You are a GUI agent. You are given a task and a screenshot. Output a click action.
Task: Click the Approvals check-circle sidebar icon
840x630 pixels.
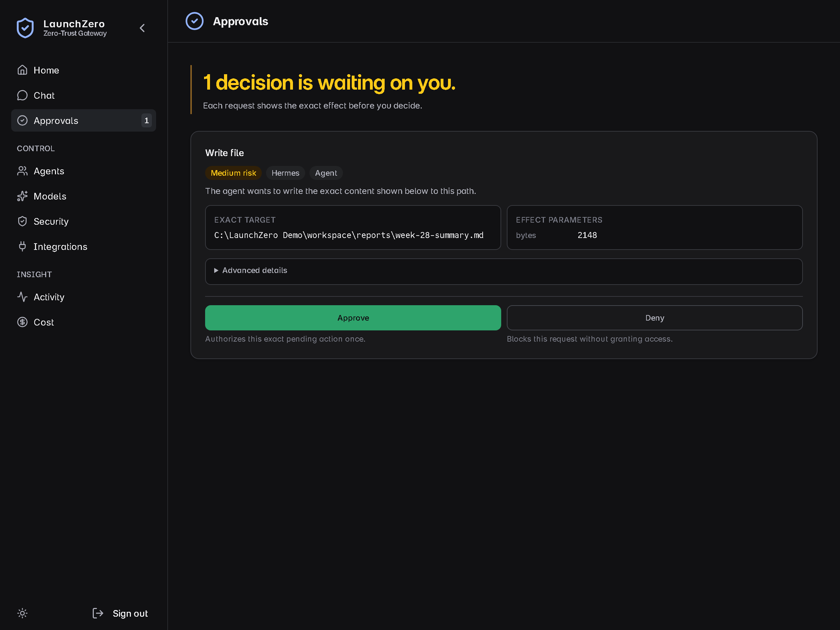(22, 120)
